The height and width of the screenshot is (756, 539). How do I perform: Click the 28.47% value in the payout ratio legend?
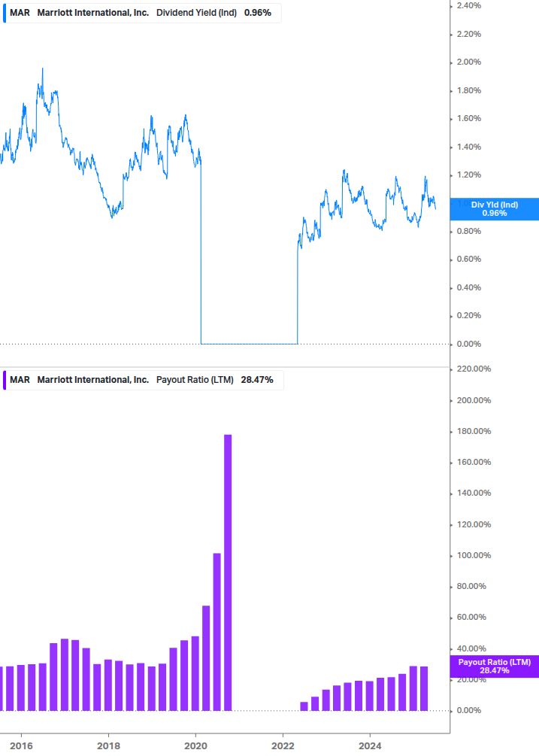(x=257, y=380)
